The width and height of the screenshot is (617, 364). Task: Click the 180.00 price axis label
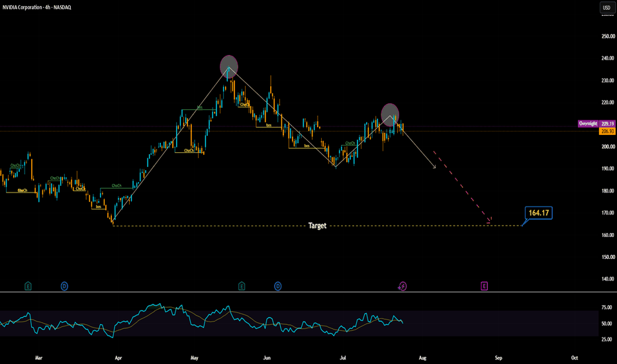(608, 191)
